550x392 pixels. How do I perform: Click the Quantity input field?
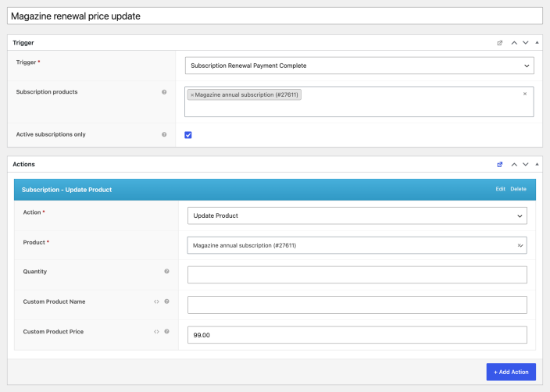(357, 275)
